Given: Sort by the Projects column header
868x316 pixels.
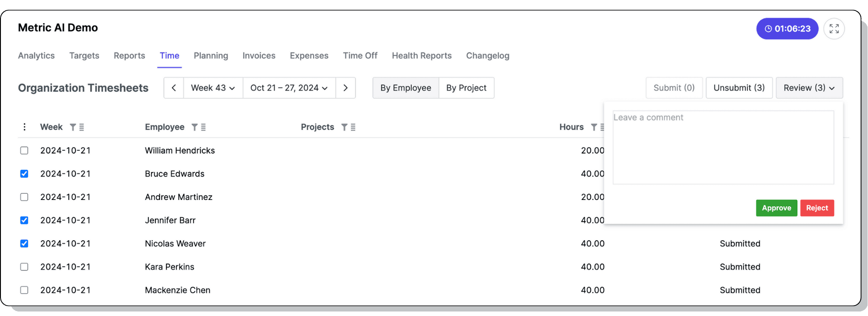Looking at the screenshot, I should (317, 127).
